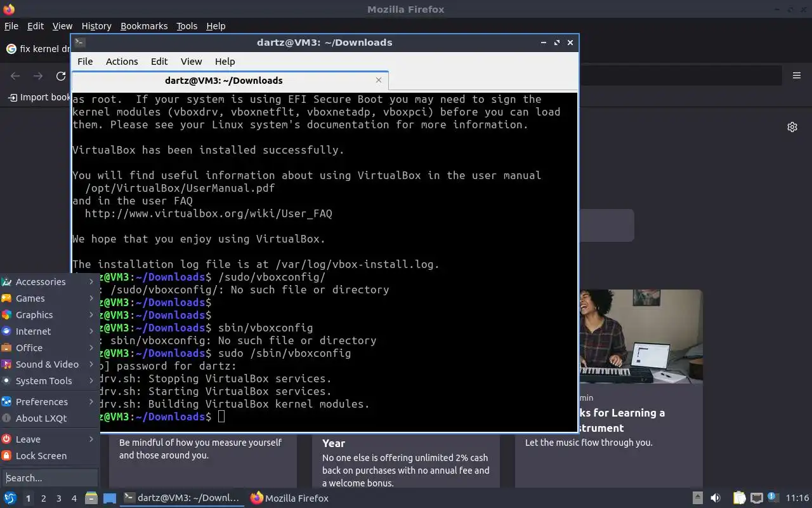Click the Firefox back arrow
The width and height of the screenshot is (812, 508).
[x=15, y=76]
